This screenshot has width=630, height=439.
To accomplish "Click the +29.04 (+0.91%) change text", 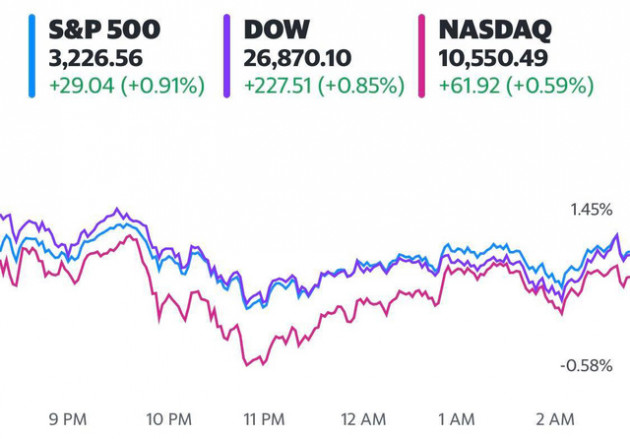I will pyautogui.click(x=127, y=86).
